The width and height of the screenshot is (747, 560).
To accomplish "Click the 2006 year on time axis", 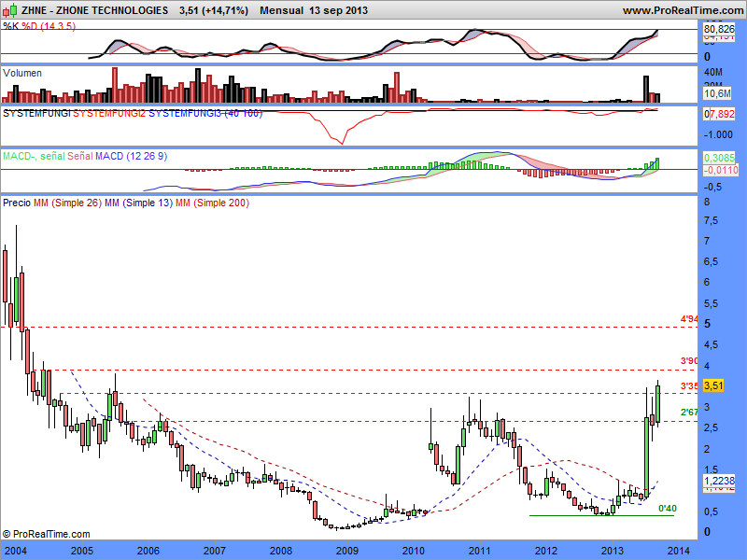I will (x=148, y=551).
